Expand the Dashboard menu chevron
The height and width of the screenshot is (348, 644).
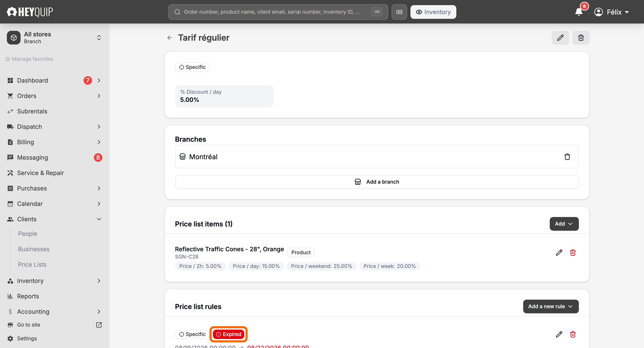(99, 80)
